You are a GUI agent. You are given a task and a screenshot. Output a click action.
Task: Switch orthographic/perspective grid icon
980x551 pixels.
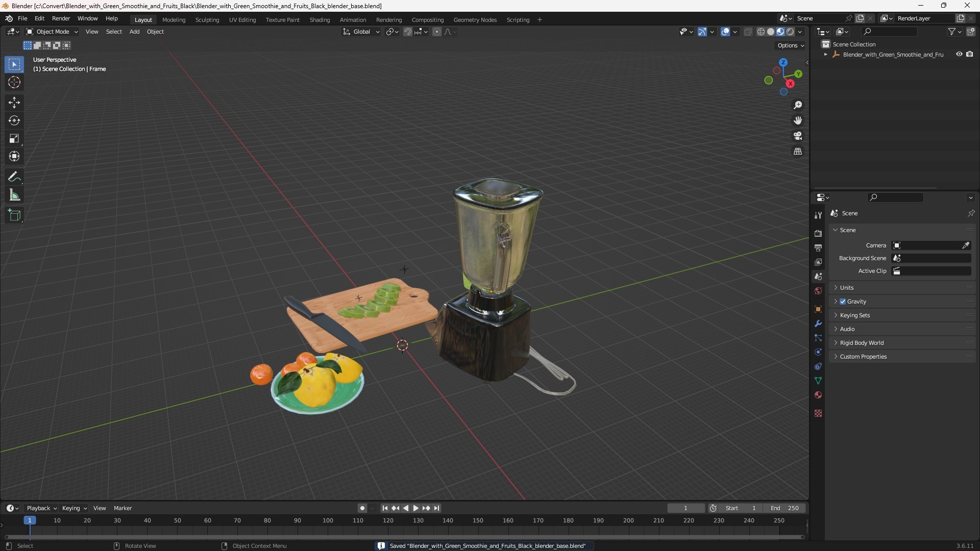coord(798,151)
